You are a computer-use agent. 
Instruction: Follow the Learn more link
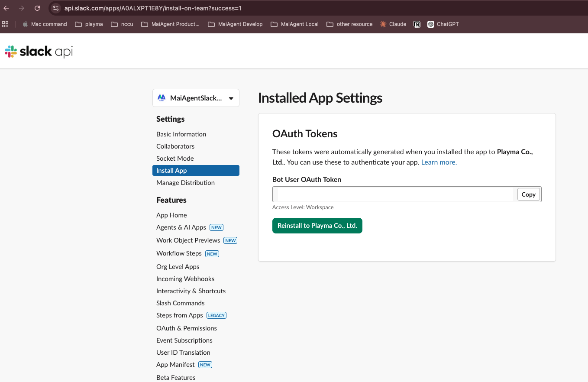(439, 162)
